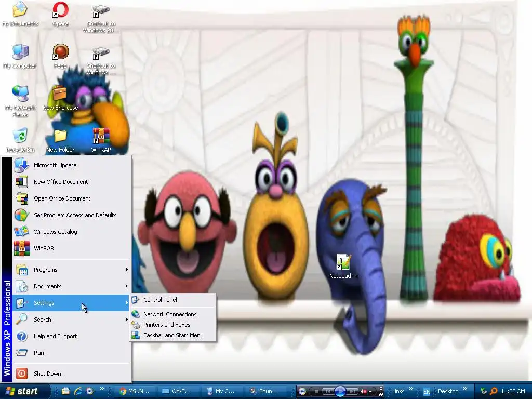Viewport: 532px width, 399px height.
Task: Stop playback in the media player toolbar
Action: coord(316,391)
